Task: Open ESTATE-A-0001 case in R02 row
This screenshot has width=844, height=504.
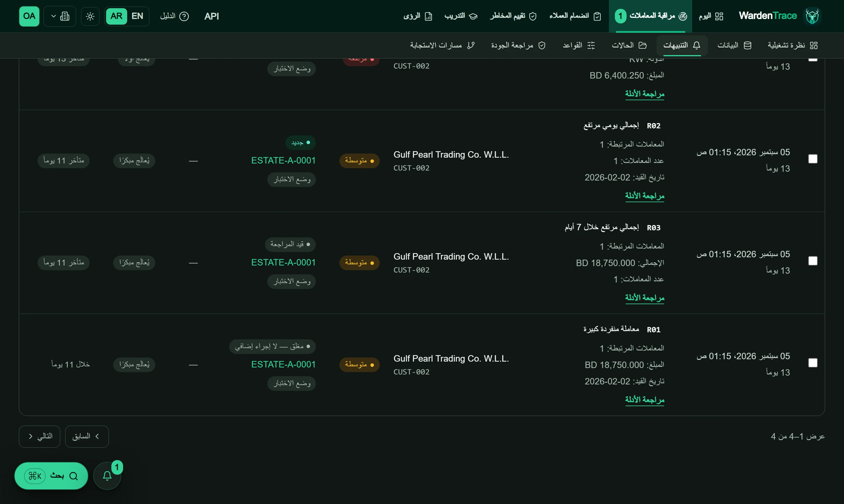Action: click(x=283, y=160)
